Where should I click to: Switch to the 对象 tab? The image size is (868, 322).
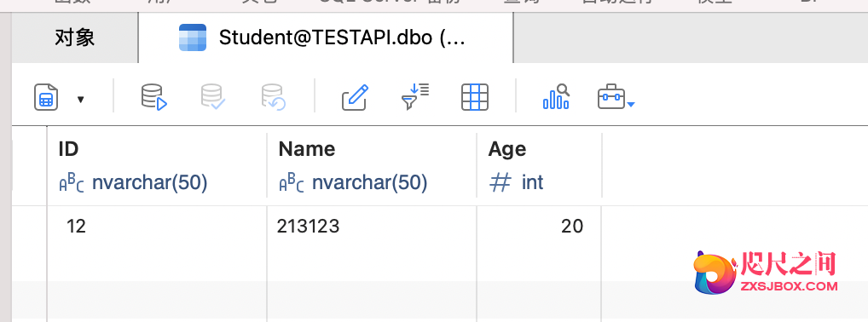[75, 38]
